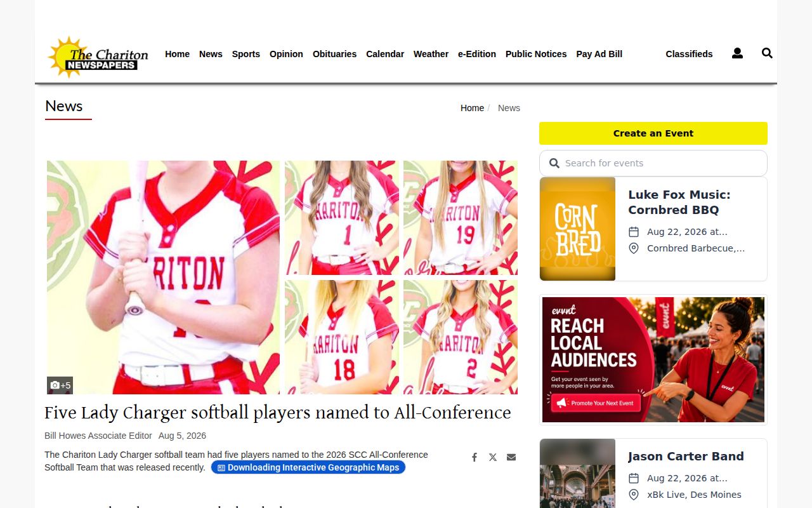Click the Jason Carter Band thumbnail
This screenshot has width=812, height=508.
click(x=577, y=473)
